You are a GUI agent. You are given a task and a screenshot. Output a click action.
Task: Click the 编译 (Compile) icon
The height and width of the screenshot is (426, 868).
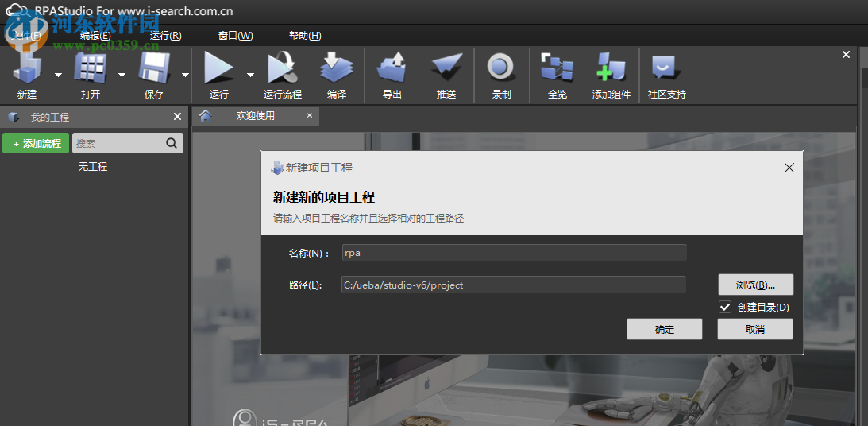coord(337,68)
